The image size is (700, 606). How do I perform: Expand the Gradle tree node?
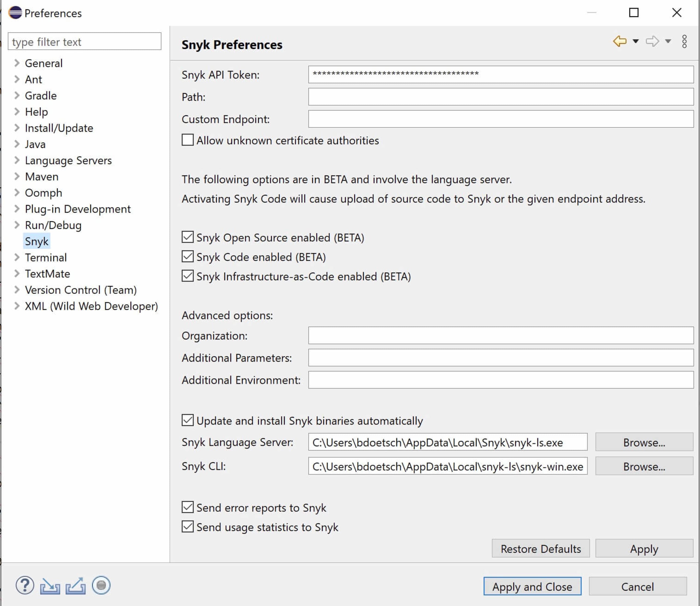click(17, 95)
